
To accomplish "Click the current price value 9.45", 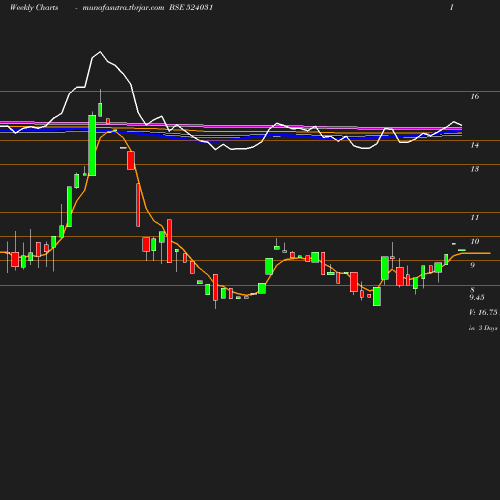I will click(x=477, y=297).
